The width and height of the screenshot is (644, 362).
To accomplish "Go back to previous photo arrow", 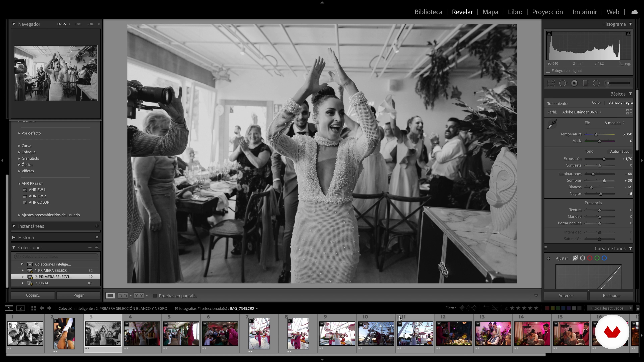I will click(x=42, y=308).
